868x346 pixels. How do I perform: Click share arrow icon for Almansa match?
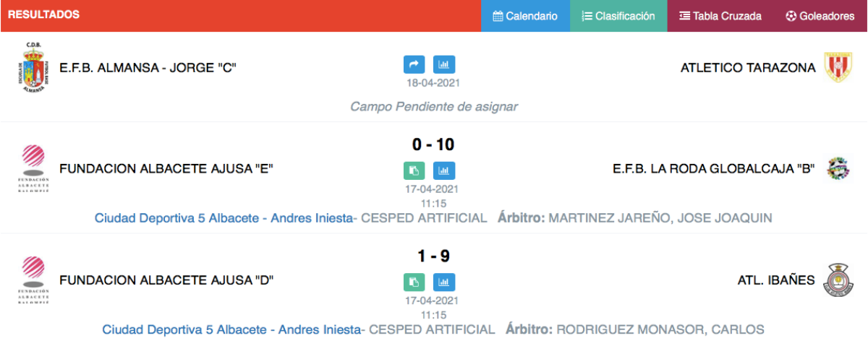tap(414, 65)
